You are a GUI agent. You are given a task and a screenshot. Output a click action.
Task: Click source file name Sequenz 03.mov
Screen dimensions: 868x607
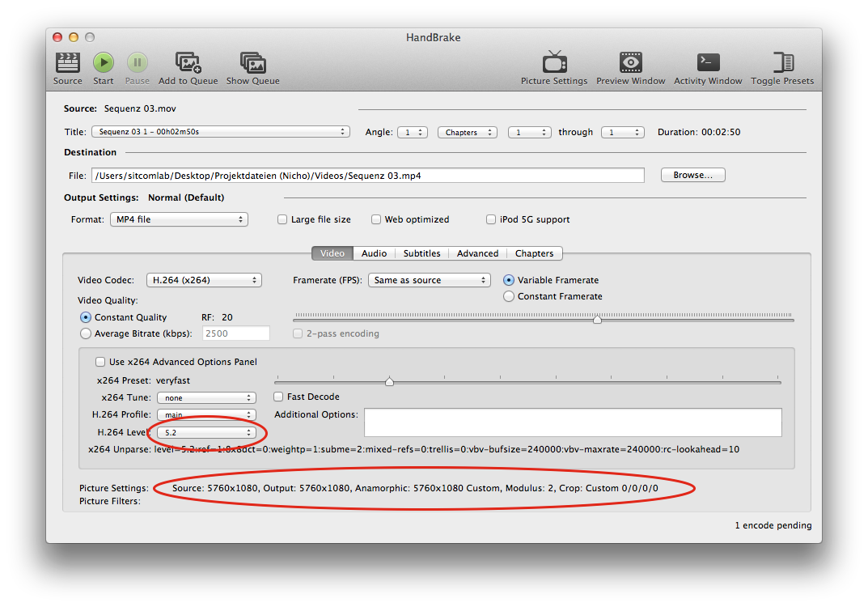[x=140, y=108]
